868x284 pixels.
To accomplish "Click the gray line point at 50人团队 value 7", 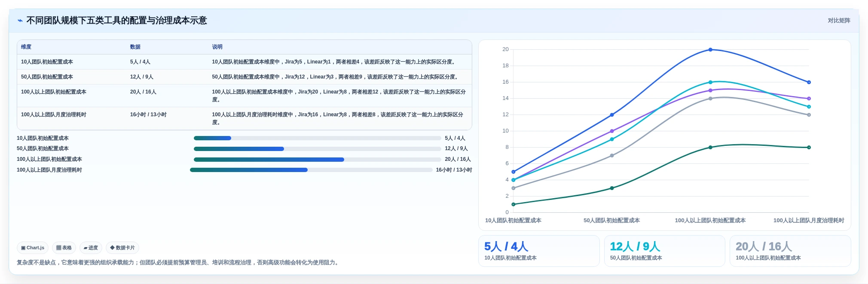I will [612, 155].
